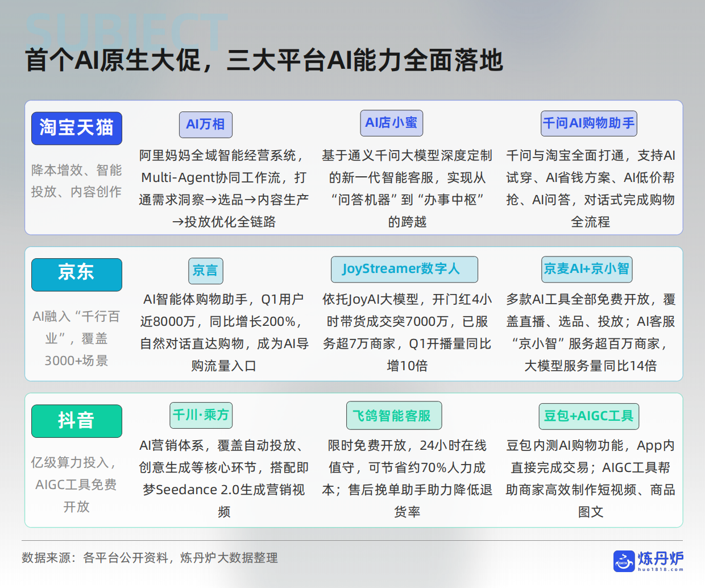Select the 飞鸽智能客服 tag
This screenshot has height=588, width=705.
(394, 416)
